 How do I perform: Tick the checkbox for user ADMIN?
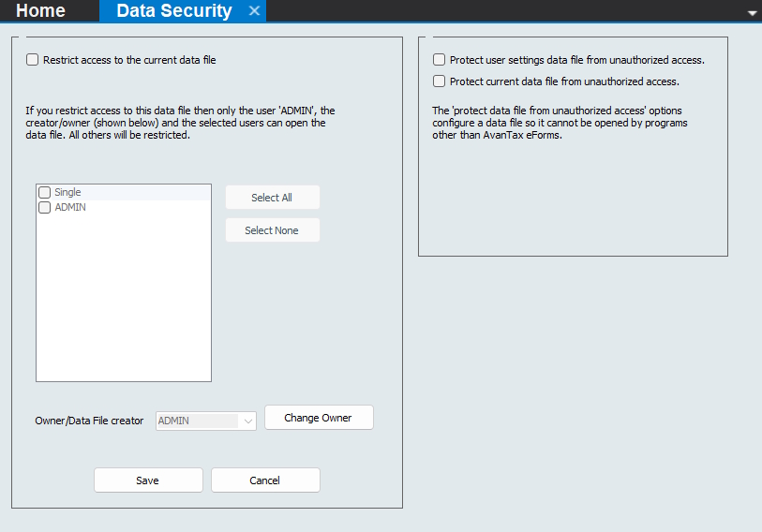point(44,208)
